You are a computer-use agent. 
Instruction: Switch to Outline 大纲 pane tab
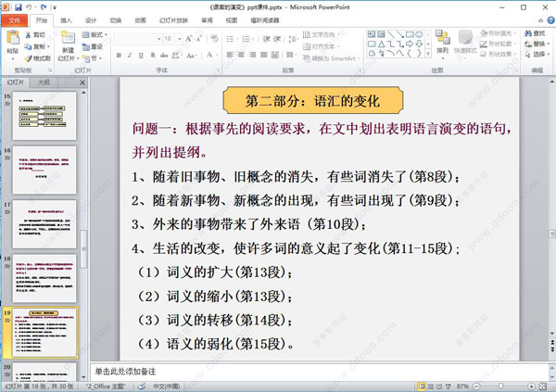click(x=44, y=82)
